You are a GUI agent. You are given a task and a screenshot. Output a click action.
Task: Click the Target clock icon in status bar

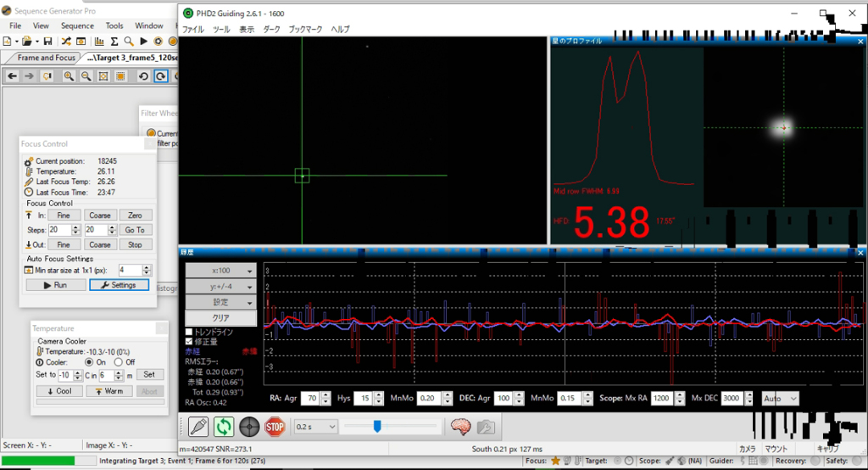click(629, 461)
